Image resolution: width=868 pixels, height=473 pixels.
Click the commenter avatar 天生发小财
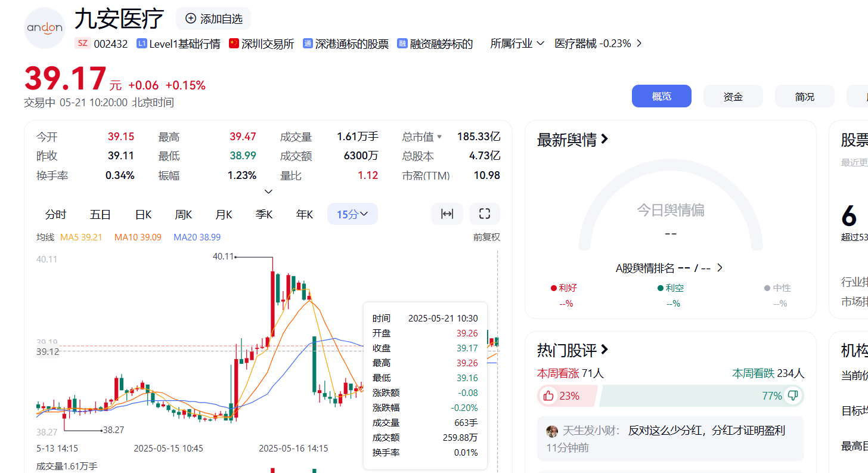pyautogui.click(x=552, y=431)
